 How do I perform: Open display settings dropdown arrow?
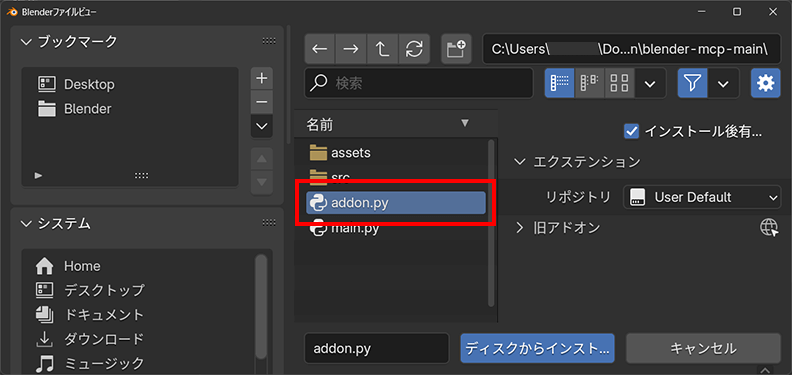[x=650, y=83]
